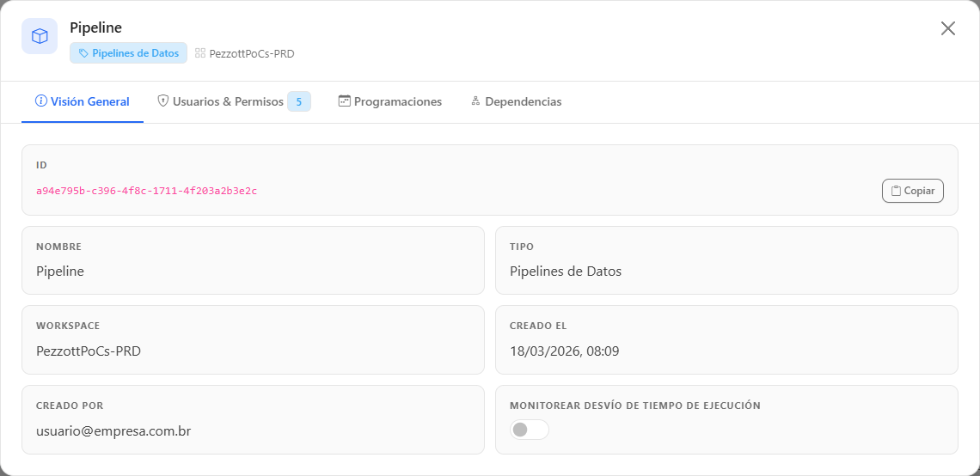
Task: Click the Workspace value 'PezzottPoCs-PRD'
Action: 89,351
